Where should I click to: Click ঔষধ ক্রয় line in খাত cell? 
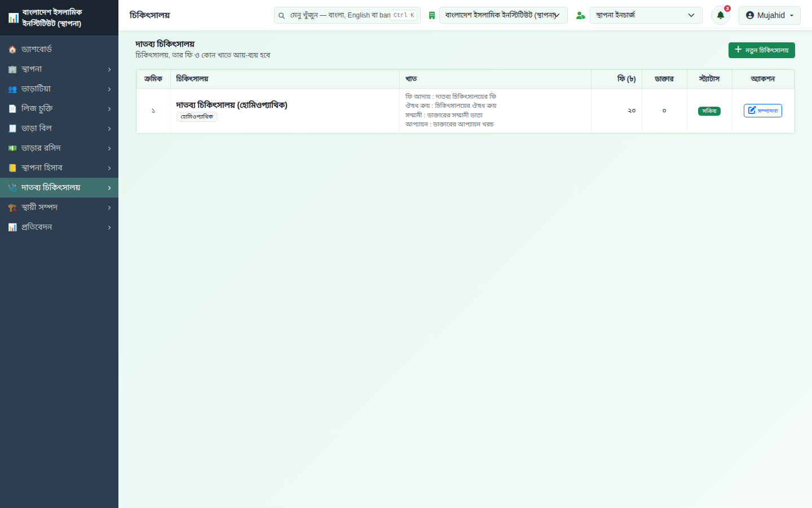click(x=451, y=106)
